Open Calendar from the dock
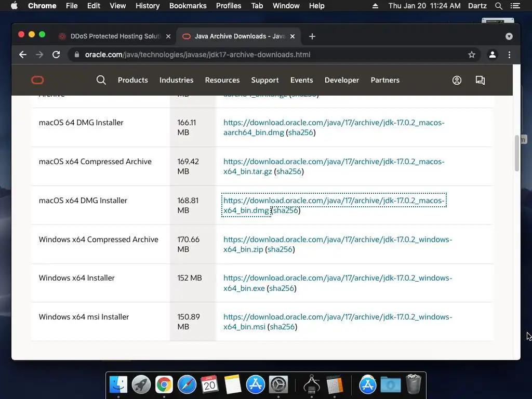This screenshot has width=532, height=399. click(x=209, y=385)
